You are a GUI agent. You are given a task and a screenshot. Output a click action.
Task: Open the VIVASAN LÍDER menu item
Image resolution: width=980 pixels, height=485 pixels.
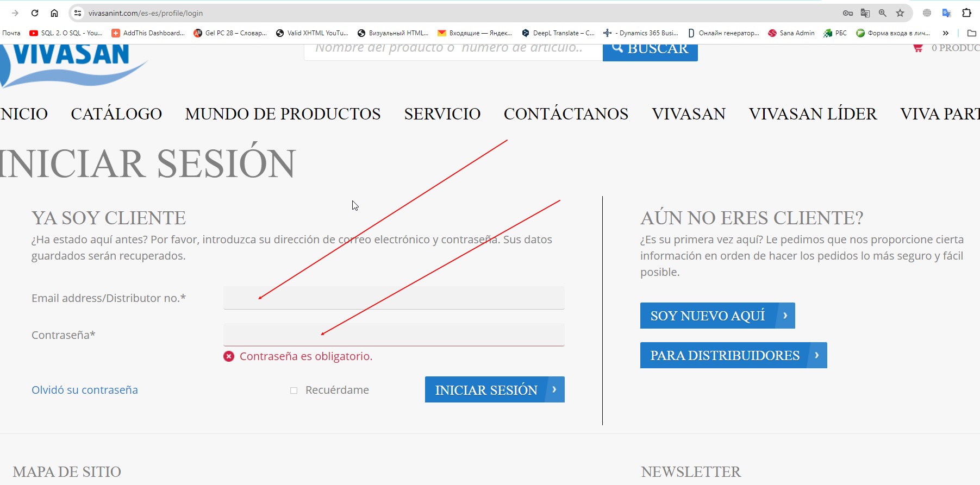pos(813,114)
